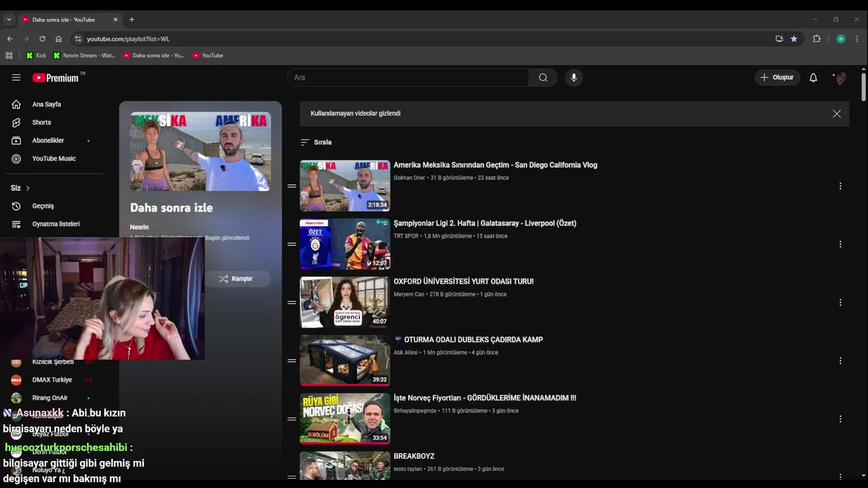The height and width of the screenshot is (488, 868).
Task: Click the Oluştur create button
Action: tap(777, 77)
